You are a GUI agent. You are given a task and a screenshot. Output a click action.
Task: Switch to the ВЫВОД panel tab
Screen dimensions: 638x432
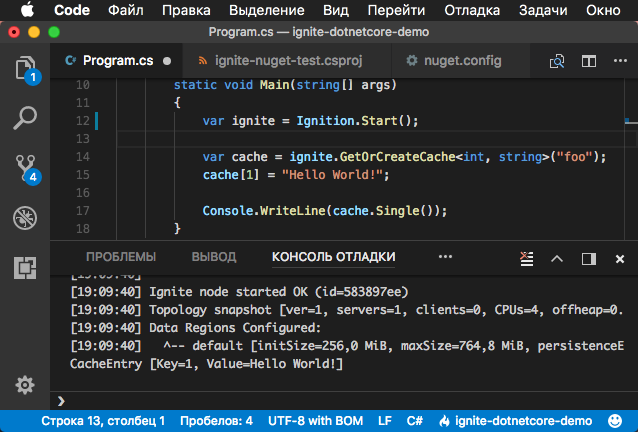tap(214, 257)
